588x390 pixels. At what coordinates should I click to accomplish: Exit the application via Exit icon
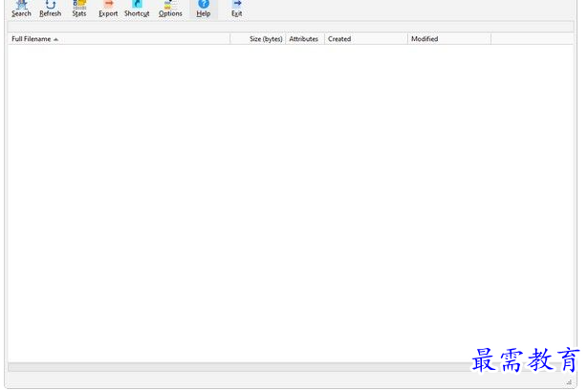236,9
